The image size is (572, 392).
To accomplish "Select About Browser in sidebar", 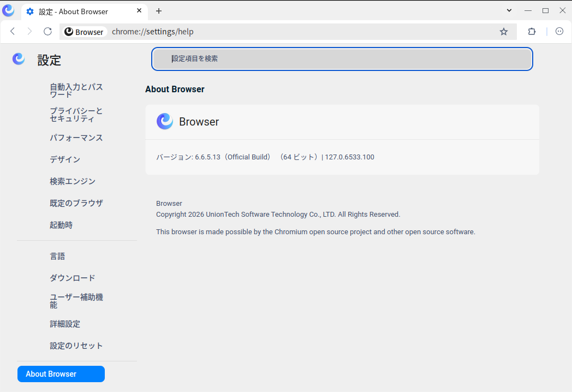I will (x=61, y=374).
